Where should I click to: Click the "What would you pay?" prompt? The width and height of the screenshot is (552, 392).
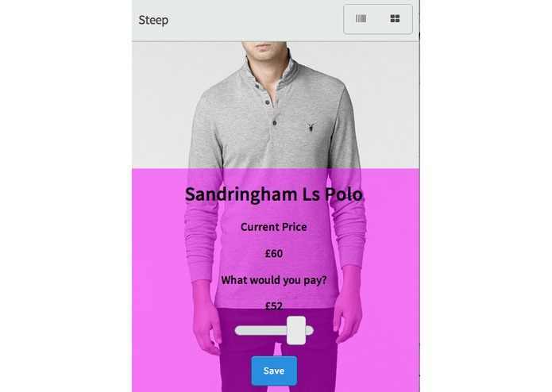coord(273,280)
